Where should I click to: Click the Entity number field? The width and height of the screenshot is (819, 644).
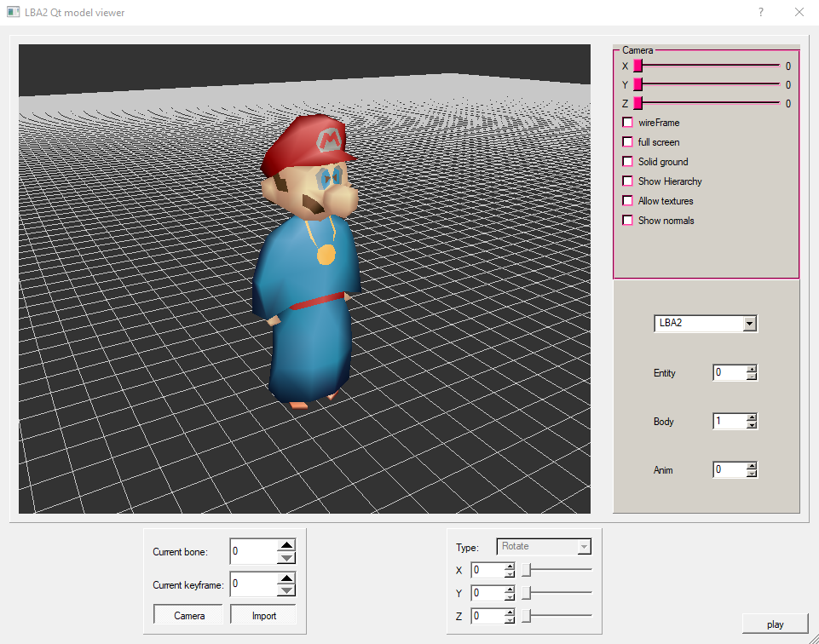pos(730,372)
